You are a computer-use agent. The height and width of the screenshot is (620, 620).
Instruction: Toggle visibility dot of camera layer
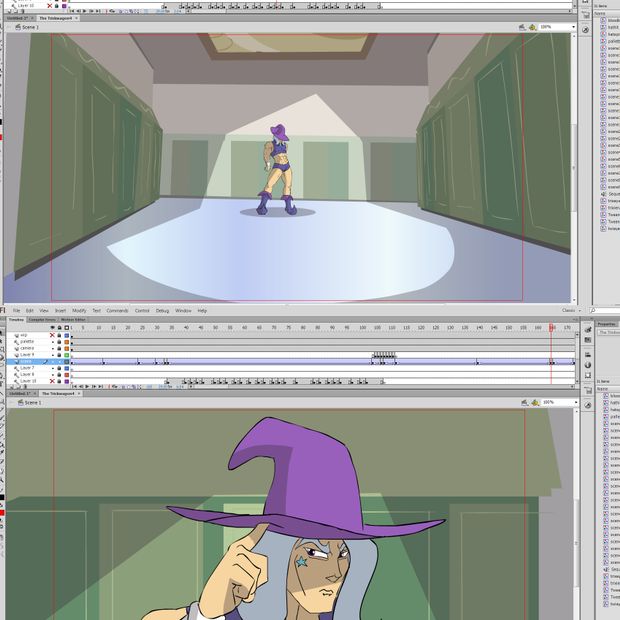(x=53, y=348)
